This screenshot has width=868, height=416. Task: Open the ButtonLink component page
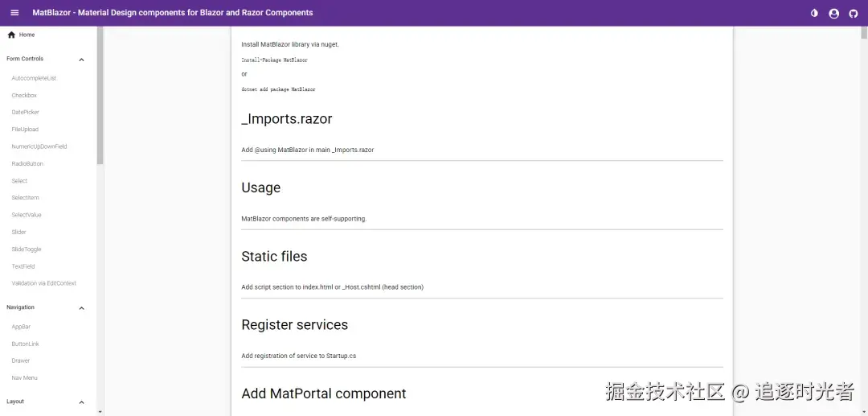[25, 344]
